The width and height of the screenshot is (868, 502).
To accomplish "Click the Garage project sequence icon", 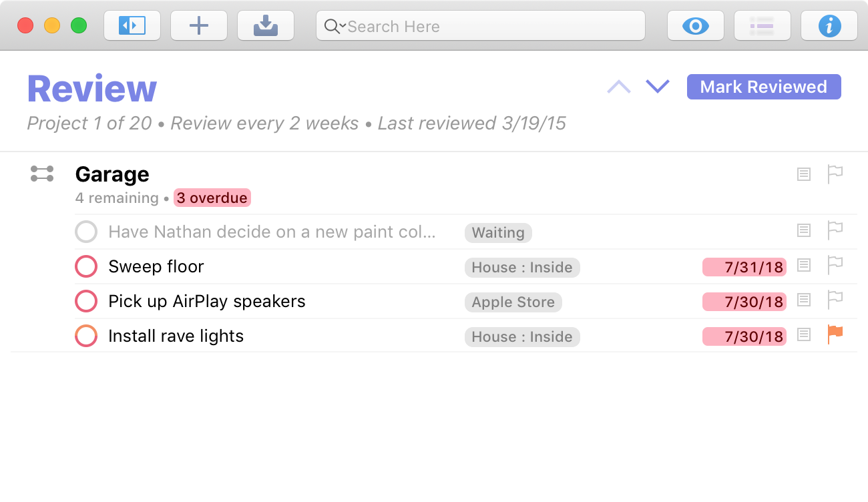I will (x=42, y=174).
